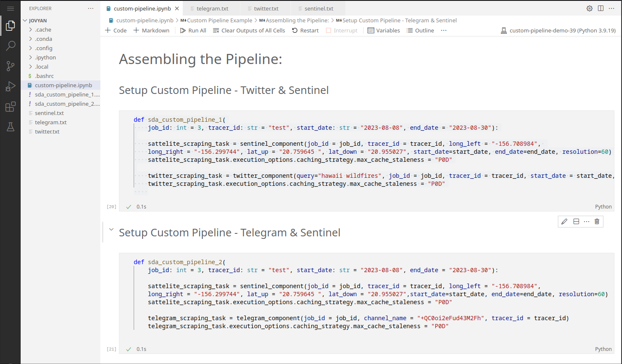This screenshot has height=364, width=622.
Task: Switch to the telegram.txt tab
Action: 213,8
